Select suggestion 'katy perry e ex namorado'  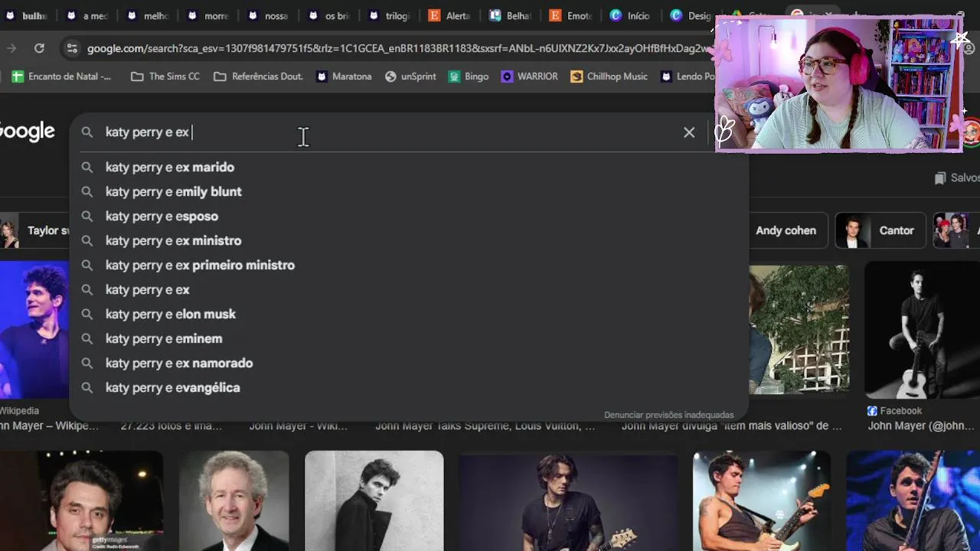(408, 363)
